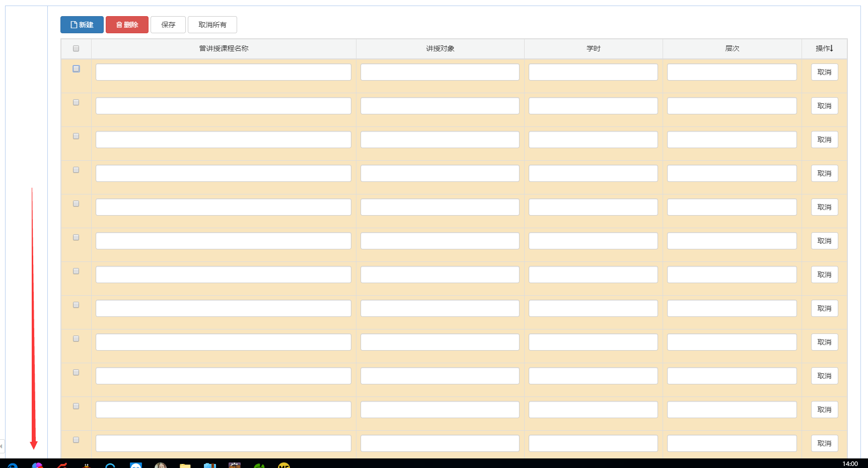Focus the 层次 field in seventh row
Screen dimensions: 868x468
(732, 275)
